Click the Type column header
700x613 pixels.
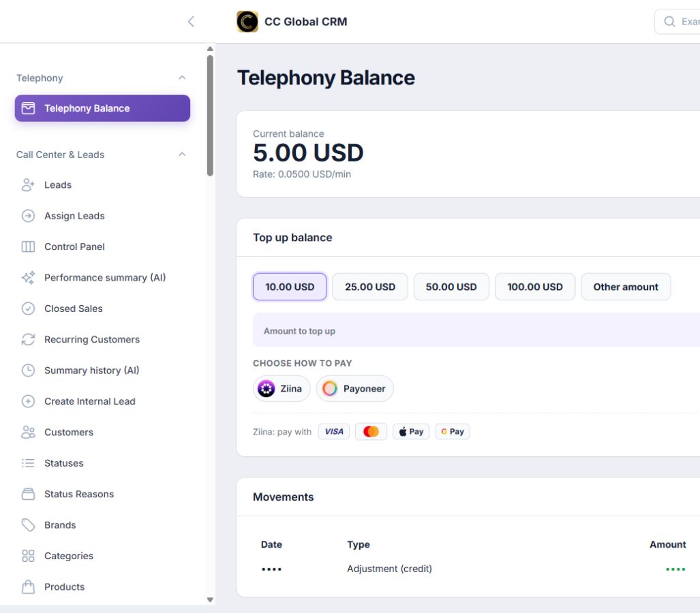pos(359,544)
